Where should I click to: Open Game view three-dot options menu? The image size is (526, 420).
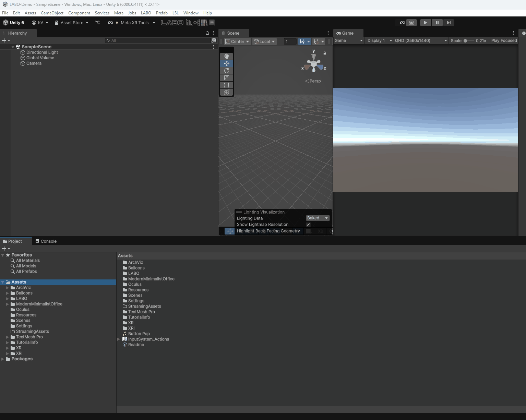[513, 33]
